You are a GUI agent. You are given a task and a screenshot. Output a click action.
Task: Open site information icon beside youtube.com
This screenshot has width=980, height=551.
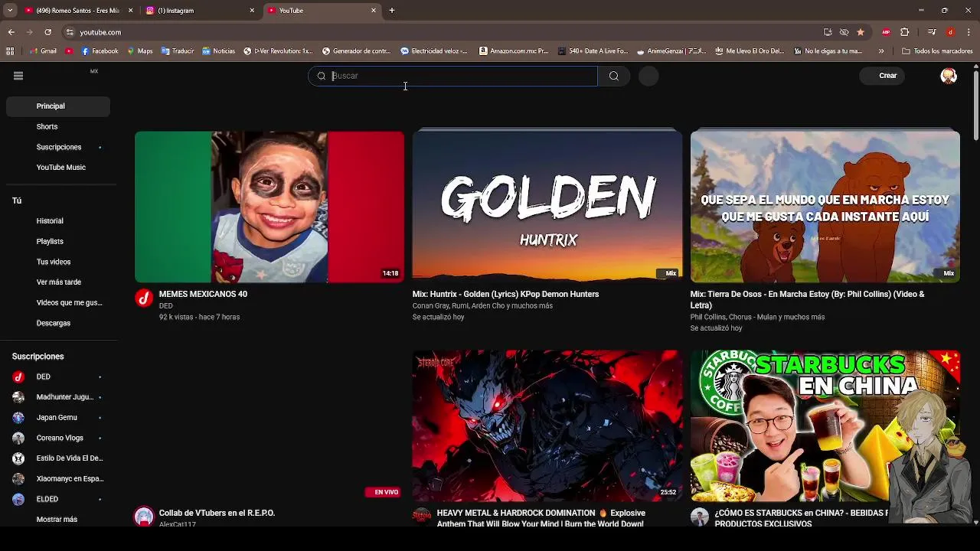[x=70, y=32]
